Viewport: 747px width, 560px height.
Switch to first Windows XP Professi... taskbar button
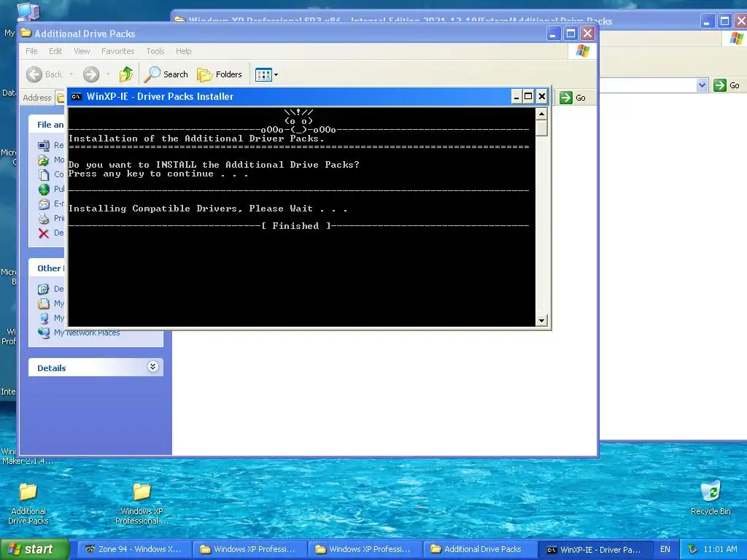pyautogui.click(x=250, y=549)
